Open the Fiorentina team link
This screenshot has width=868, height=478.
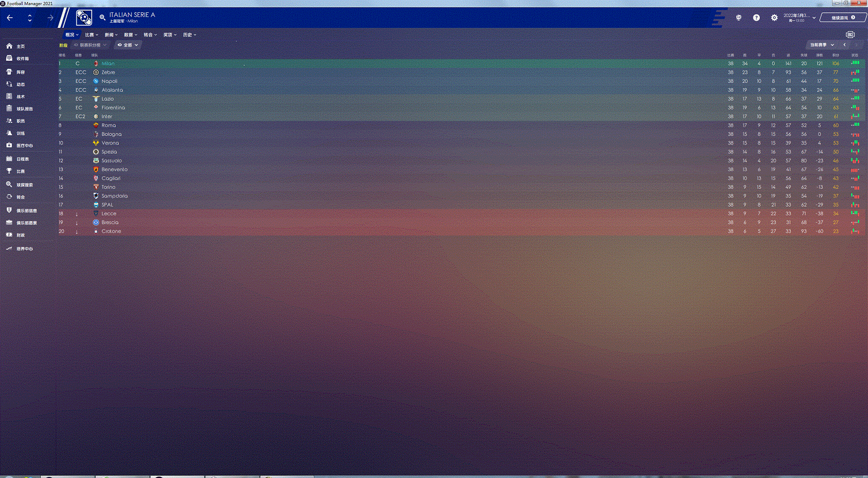pyautogui.click(x=113, y=108)
